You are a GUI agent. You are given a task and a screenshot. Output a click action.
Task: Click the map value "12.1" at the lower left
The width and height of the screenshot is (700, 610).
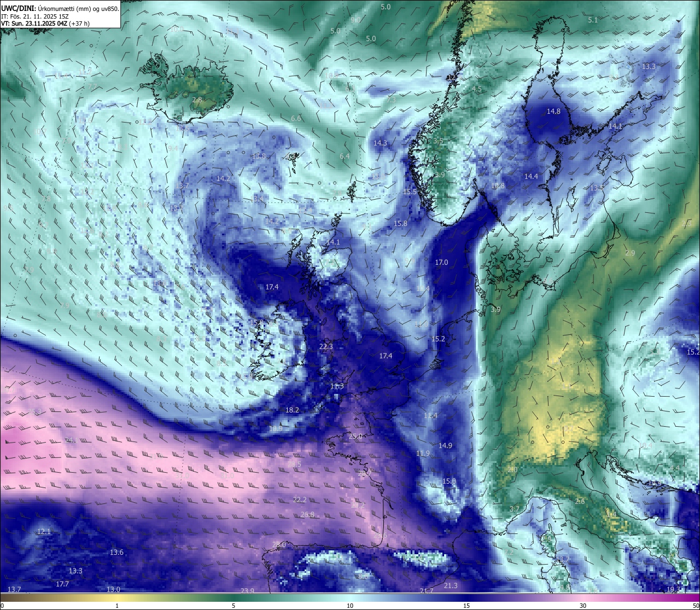coord(44,532)
